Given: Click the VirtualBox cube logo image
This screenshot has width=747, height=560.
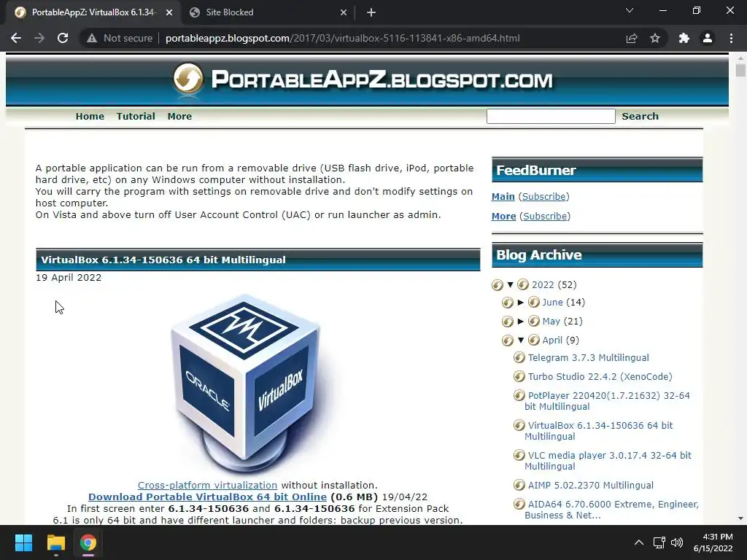Looking at the screenshot, I should pyautogui.click(x=246, y=385).
